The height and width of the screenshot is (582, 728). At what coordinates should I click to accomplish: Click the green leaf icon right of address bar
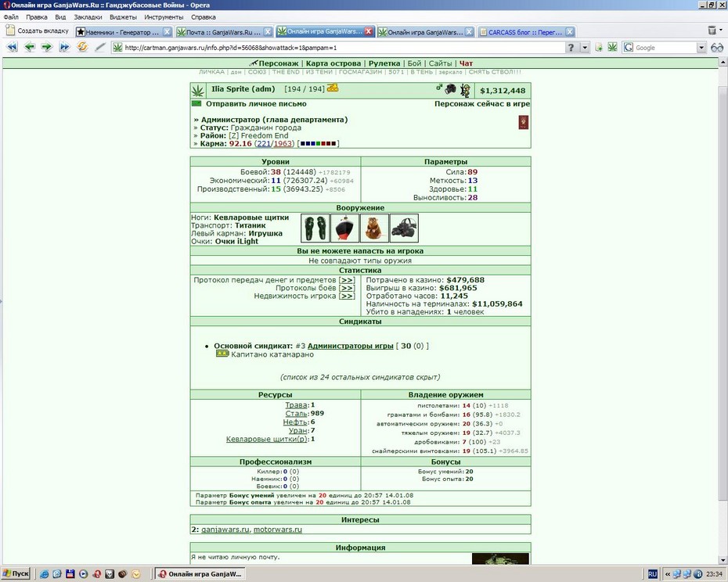(x=613, y=48)
